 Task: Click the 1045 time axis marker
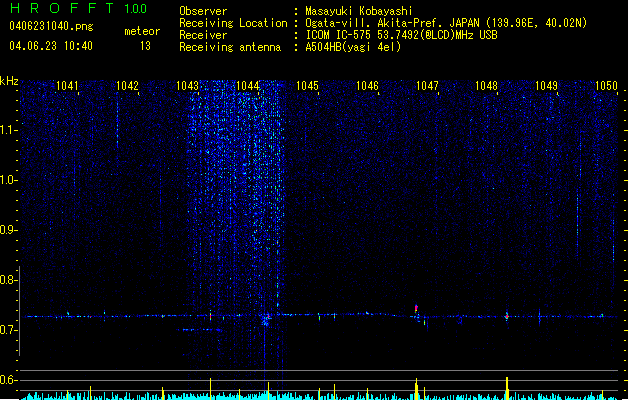(x=307, y=86)
